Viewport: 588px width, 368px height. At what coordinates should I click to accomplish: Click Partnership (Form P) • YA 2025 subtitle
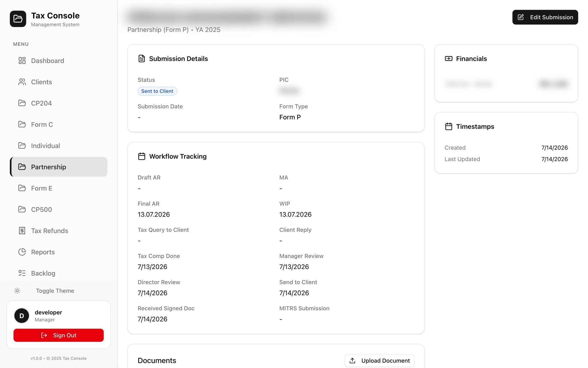tap(174, 30)
